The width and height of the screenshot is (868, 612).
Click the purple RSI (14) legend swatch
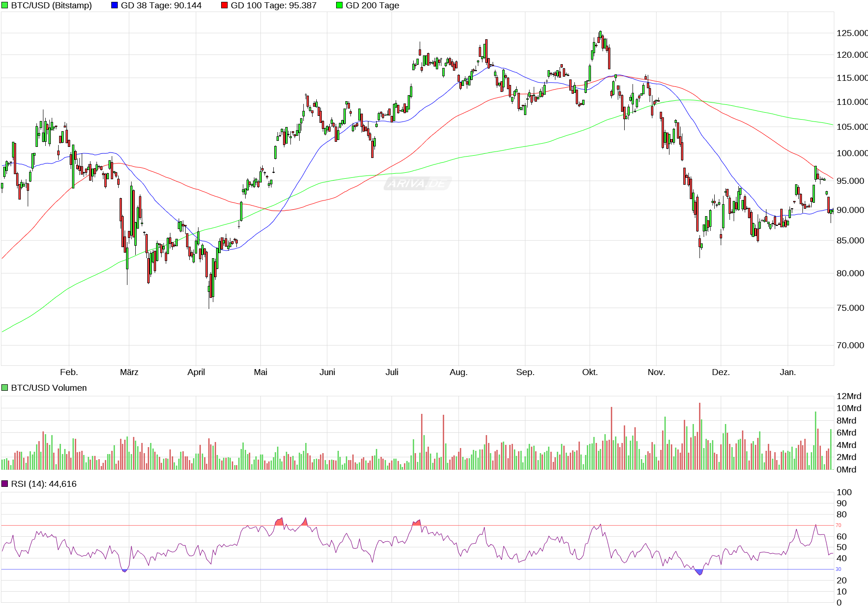(x=5, y=484)
